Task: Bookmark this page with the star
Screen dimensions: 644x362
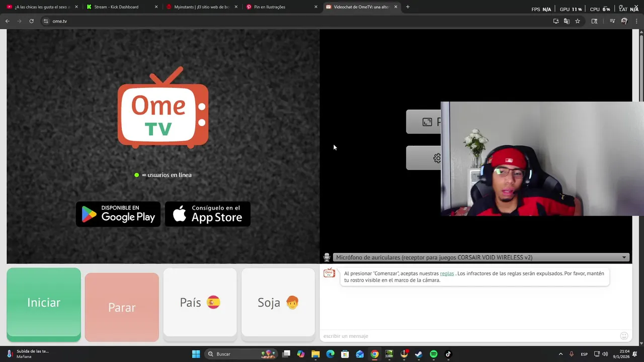Action: pos(578,21)
